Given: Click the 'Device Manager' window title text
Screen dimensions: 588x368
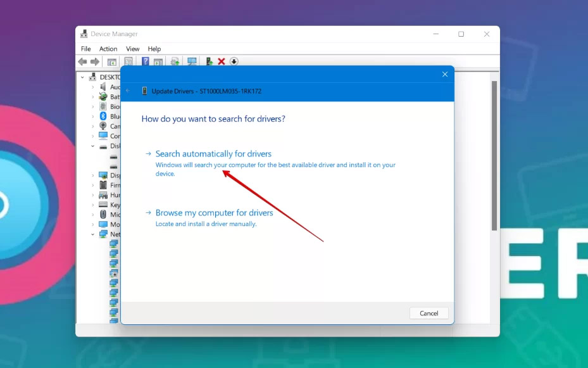Looking at the screenshot, I should (x=114, y=34).
